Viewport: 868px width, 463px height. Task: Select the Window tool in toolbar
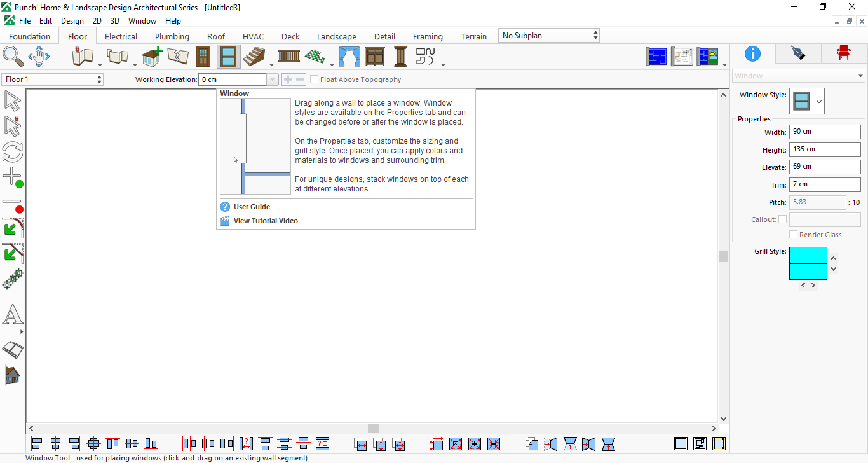pos(229,57)
